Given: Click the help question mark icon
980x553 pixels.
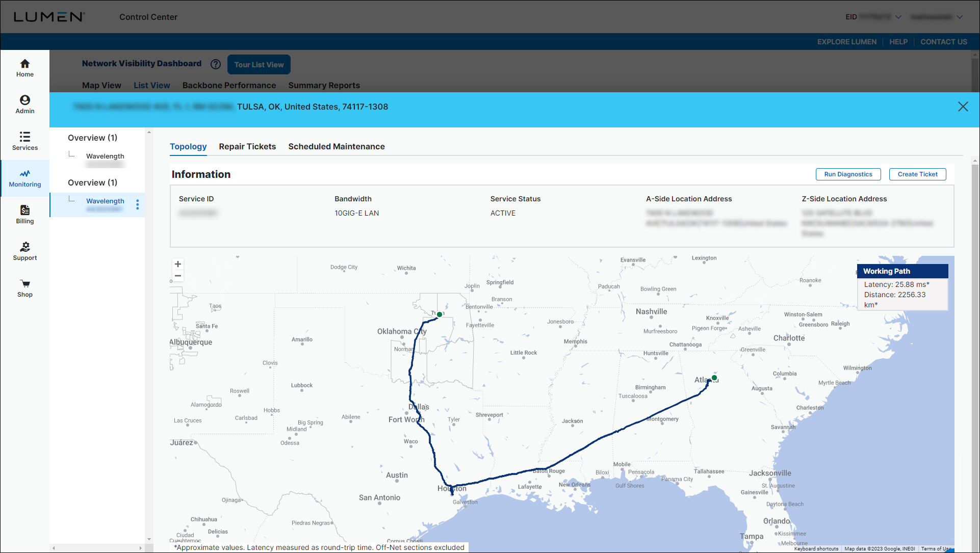Looking at the screenshot, I should pos(216,64).
